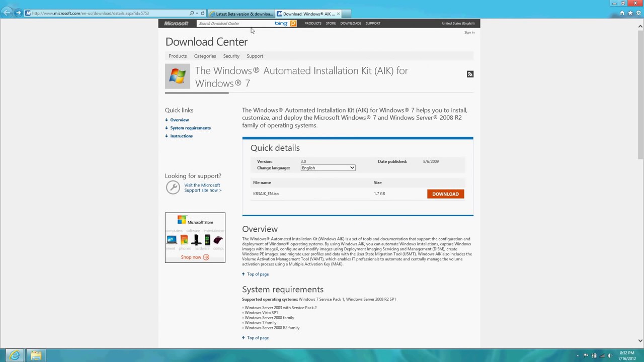Click United States (English) locale link
This screenshot has height=362, width=644.
pos(458,23)
